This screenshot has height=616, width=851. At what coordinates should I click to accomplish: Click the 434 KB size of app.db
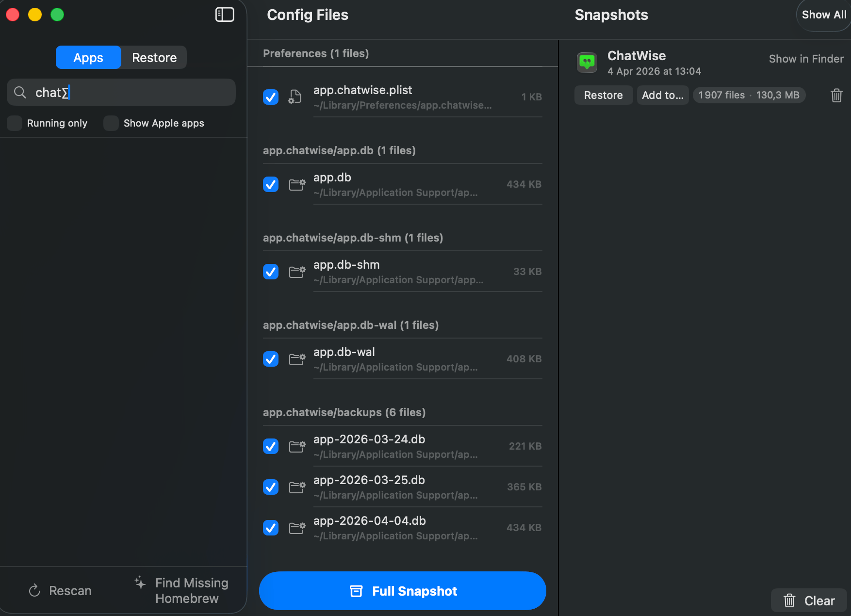coord(524,184)
